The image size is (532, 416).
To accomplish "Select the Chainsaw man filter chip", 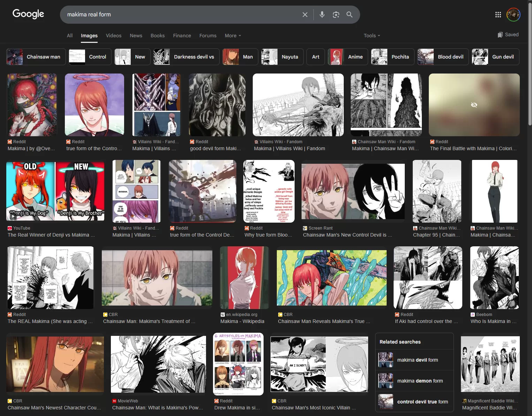I will tap(36, 57).
